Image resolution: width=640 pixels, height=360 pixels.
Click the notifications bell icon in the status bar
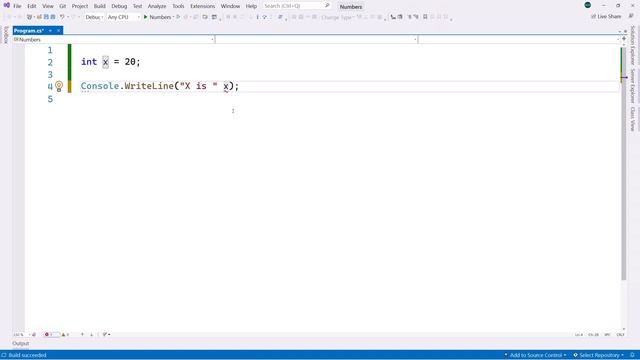click(x=632, y=355)
